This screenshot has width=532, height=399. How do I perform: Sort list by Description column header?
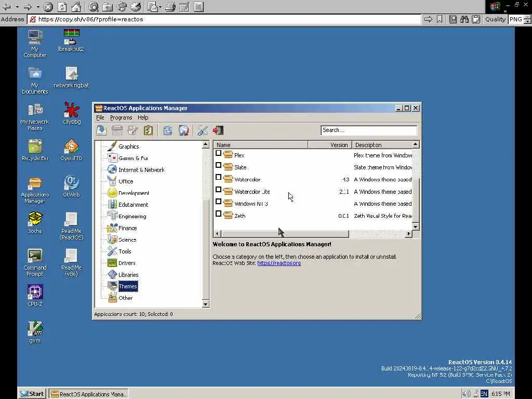382,145
